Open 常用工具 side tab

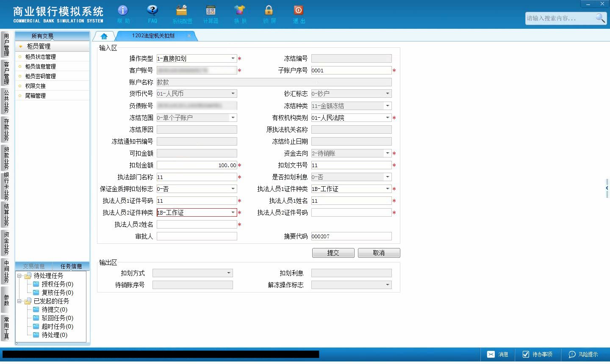6,328
